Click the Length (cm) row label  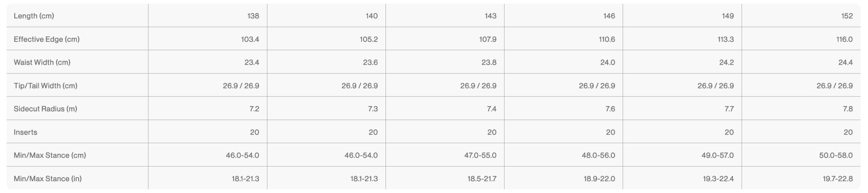coord(34,16)
